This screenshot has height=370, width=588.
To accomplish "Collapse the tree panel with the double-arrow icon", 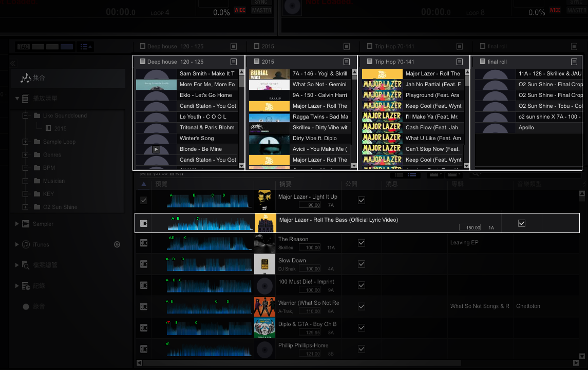I will pos(13,63).
